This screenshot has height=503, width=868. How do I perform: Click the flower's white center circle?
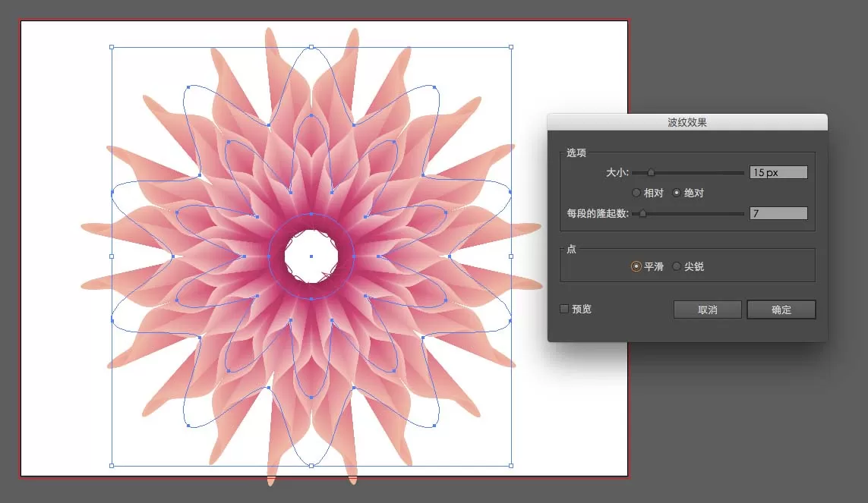point(311,256)
